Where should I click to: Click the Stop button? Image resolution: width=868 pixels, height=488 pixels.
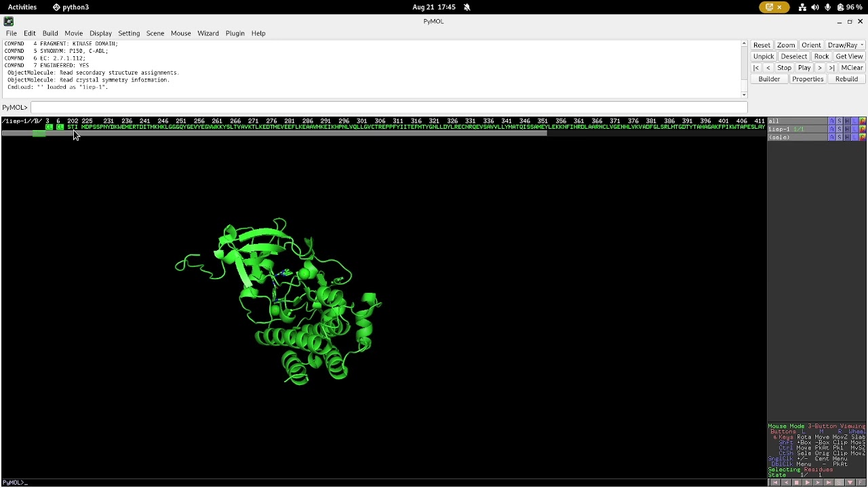[x=784, y=68]
